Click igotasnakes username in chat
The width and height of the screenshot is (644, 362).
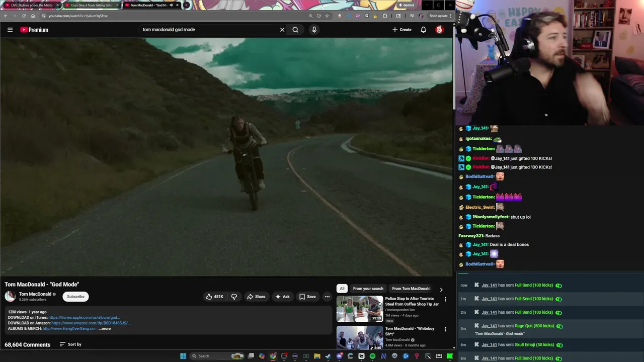click(478, 139)
